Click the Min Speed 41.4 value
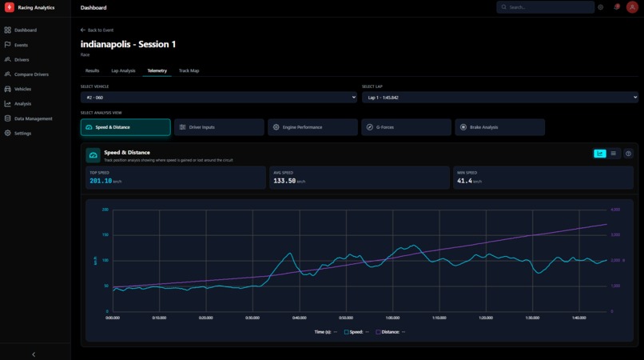Viewport: 644px width, 360px height. pos(464,181)
